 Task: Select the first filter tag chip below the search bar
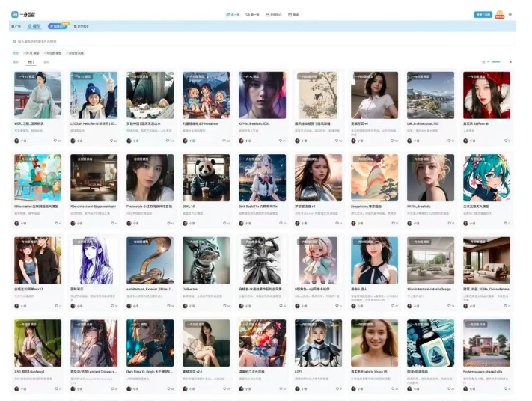pyautogui.click(x=16, y=53)
